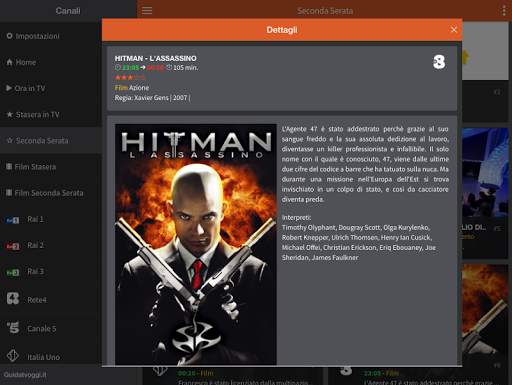The image size is (512, 385).
Task: Click the Hitman L'Assassino movie poster
Action: pyautogui.click(x=196, y=244)
